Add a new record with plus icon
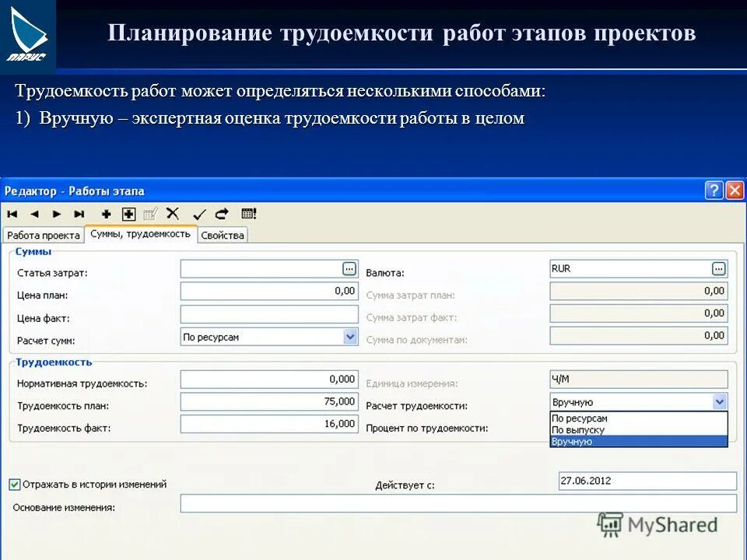Screen dimensions: 747x560 point(105,214)
